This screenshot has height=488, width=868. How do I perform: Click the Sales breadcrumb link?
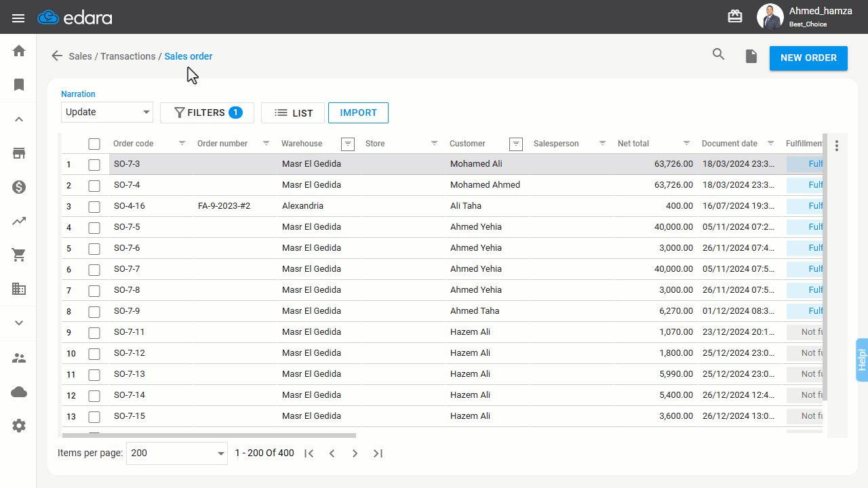(80, 56)
